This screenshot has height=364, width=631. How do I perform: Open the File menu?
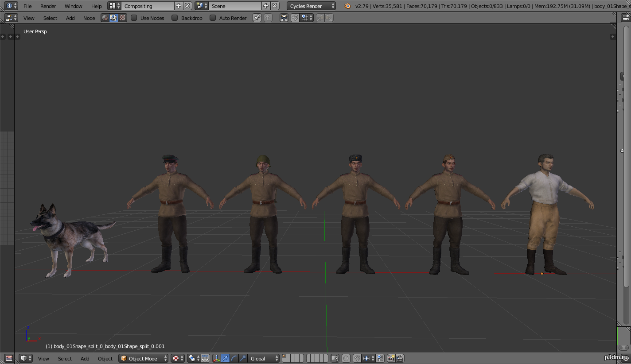[27, 6]
